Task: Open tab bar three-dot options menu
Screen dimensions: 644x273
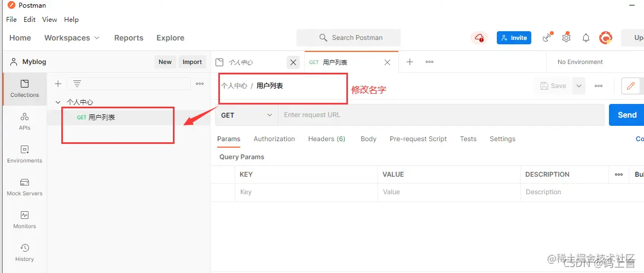Action: 429,62
